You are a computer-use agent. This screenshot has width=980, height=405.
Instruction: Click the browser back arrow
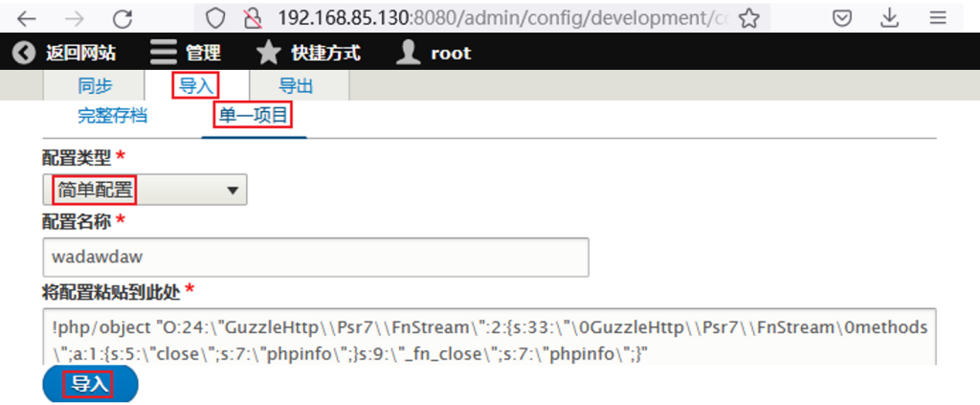tap(26, 19)
